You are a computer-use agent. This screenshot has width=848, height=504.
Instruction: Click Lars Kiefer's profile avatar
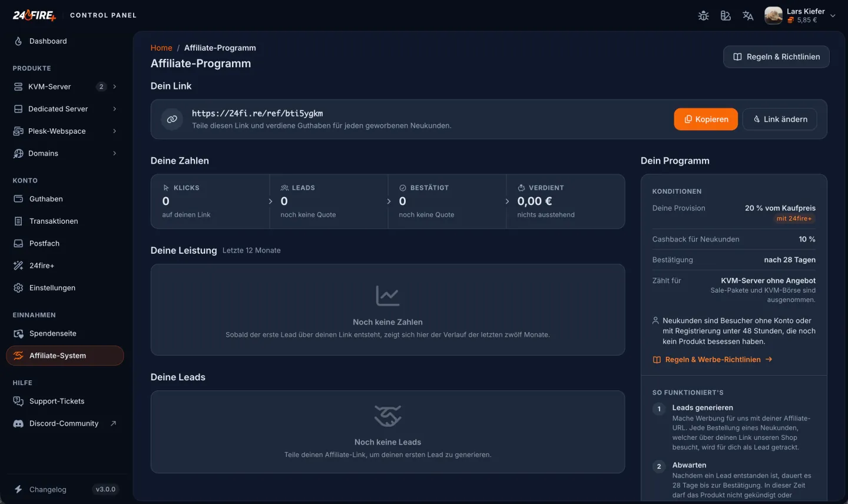773,16
